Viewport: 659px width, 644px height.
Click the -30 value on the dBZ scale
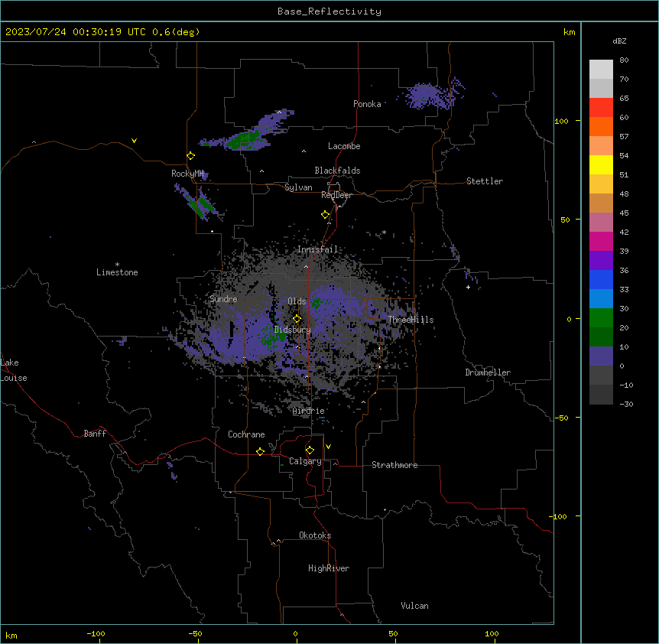click(626, 404)
